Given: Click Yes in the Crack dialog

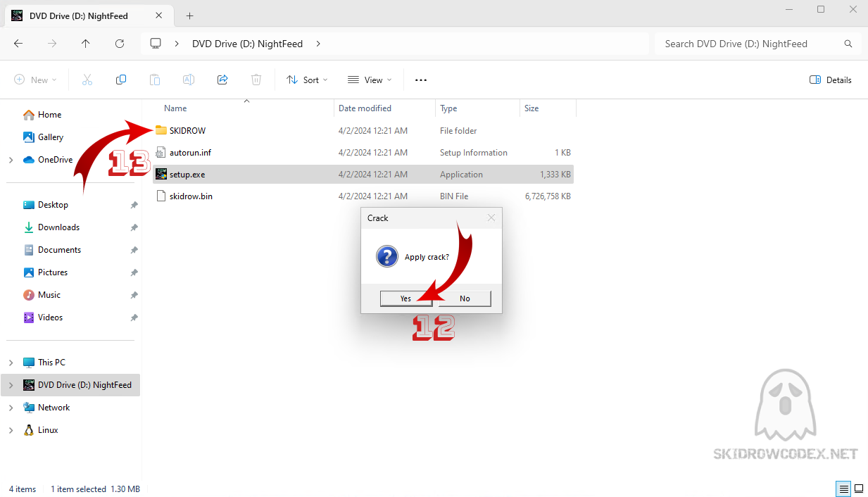Looking at the screenshot, I should [405, 298].
